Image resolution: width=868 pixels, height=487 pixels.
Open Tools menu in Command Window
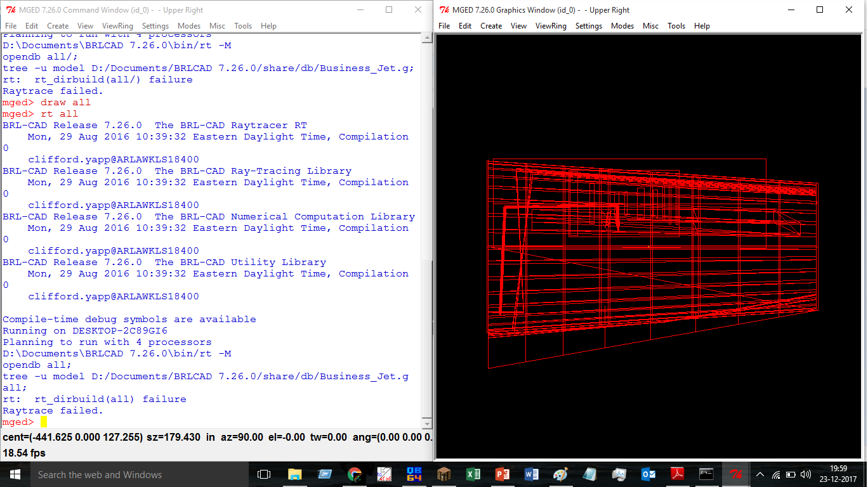point(243,26)
